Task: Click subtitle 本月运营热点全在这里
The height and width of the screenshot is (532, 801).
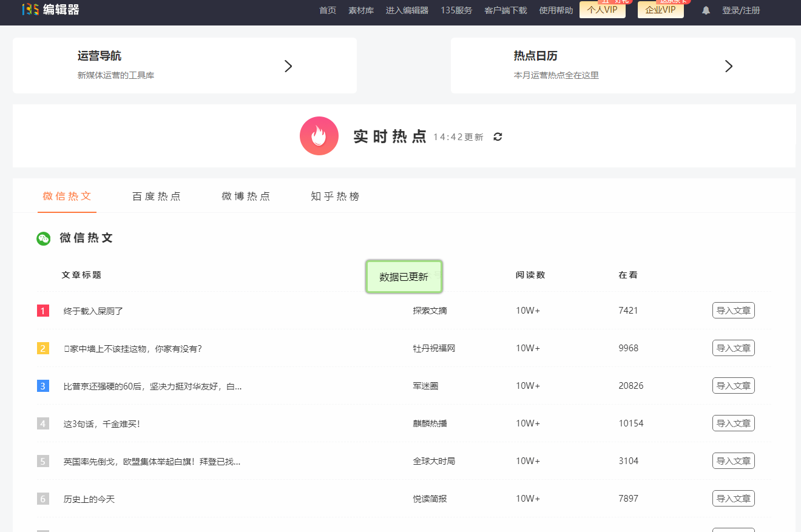Action: pos(556,75)
